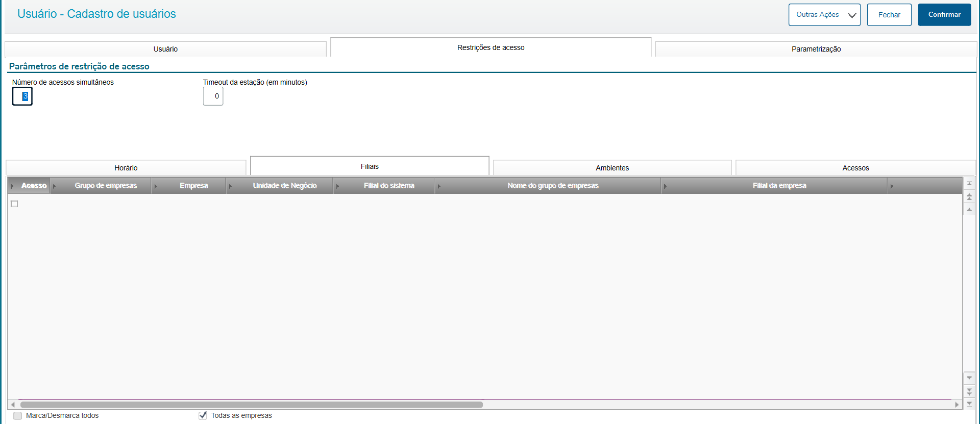Viewport: 980px width, 424px height.
Task: Click the arrow before Filial do sistema header
Action: click(x=338, y=186)
